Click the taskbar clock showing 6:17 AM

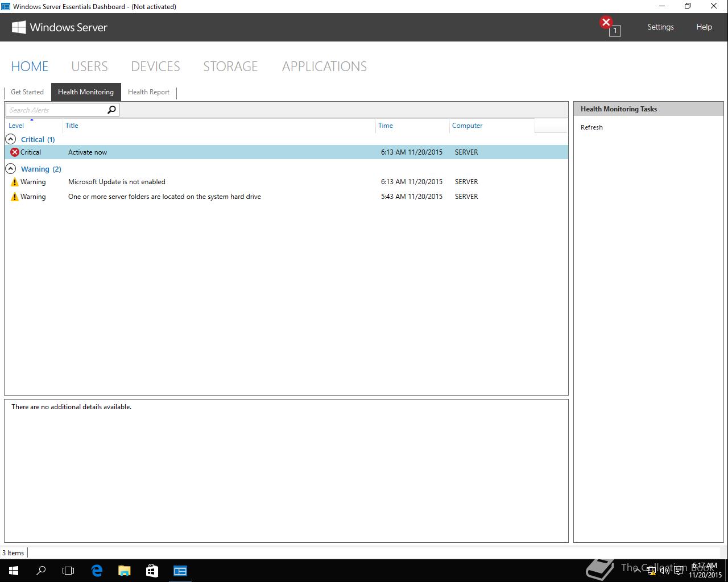pos(705,571)
